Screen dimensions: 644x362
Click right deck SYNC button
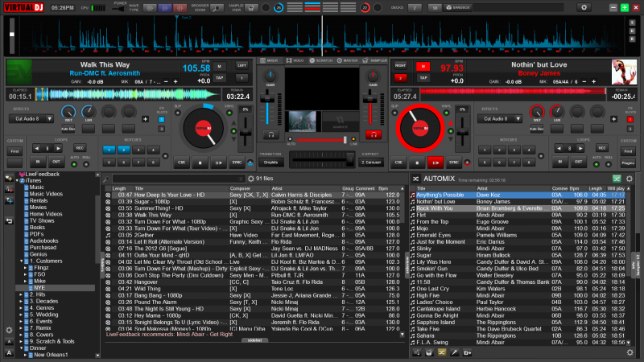pyautogui.click(x=454, y=162)
